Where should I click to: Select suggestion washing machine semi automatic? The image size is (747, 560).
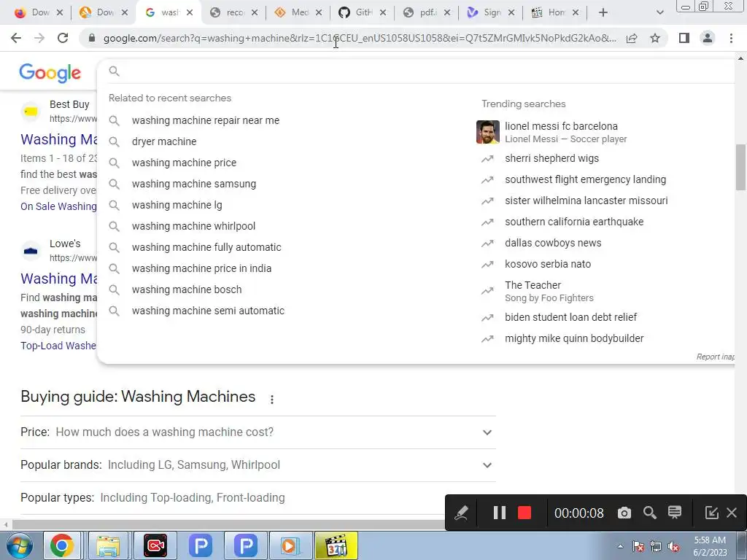[x=208, y=311]
